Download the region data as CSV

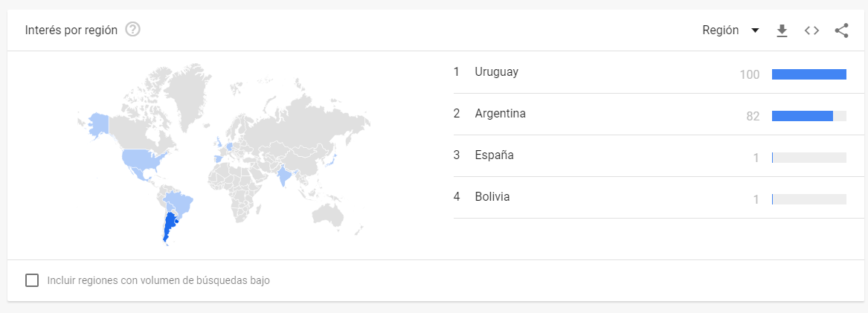tap(782, 30)
